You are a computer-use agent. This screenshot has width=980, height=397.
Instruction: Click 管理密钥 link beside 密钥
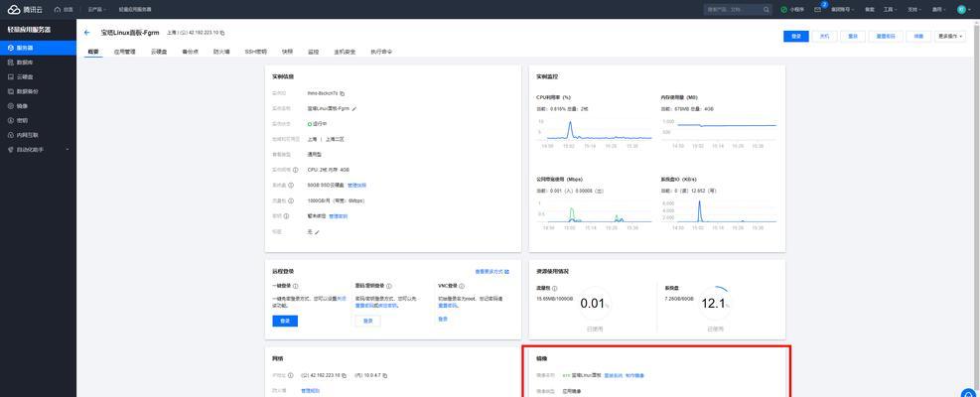click(339, 216)
